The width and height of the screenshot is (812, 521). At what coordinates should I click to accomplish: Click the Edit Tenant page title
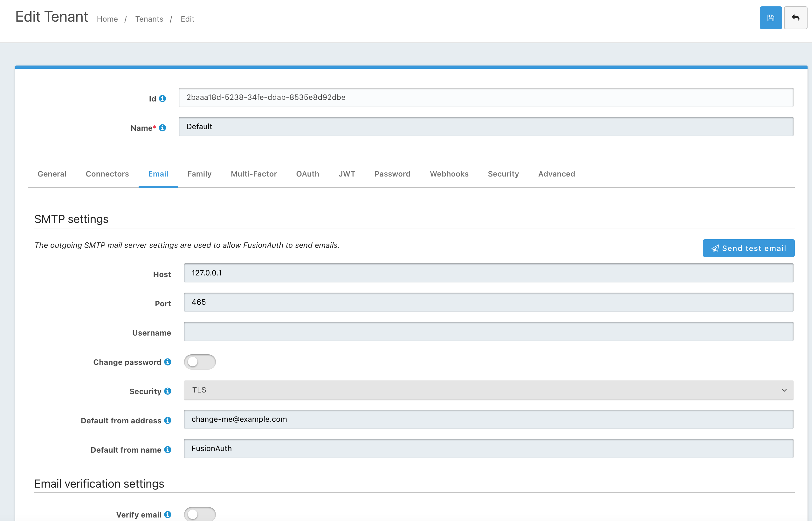(x=52, y=17)
